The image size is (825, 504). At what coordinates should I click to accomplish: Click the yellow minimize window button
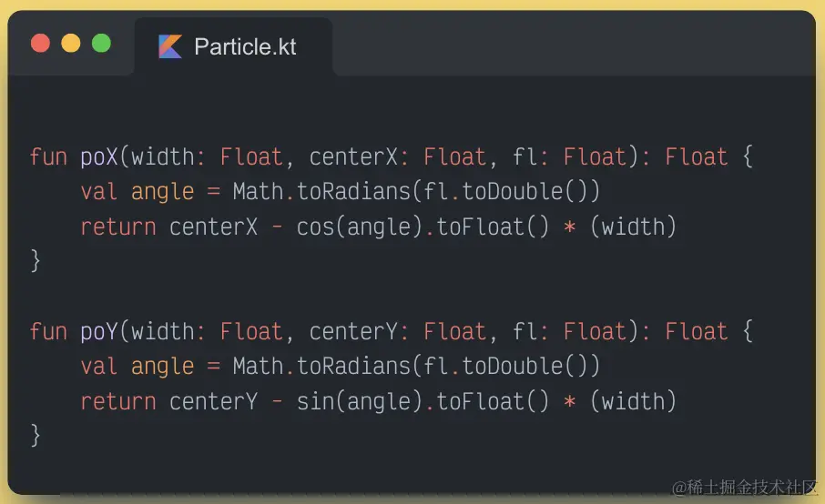tap(71, 43)
